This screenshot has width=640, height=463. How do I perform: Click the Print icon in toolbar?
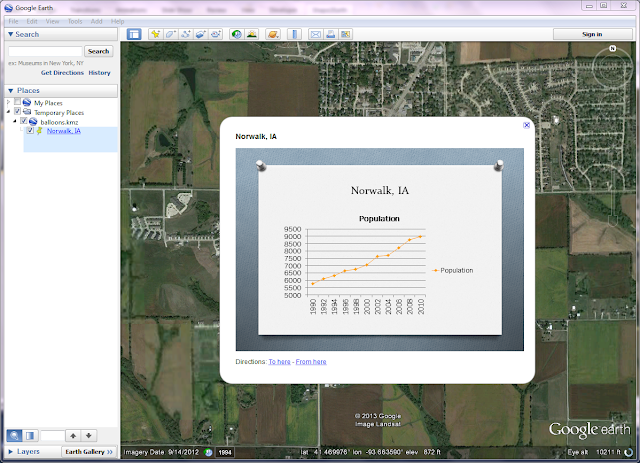pyautogui.click(x=331, y=34)
